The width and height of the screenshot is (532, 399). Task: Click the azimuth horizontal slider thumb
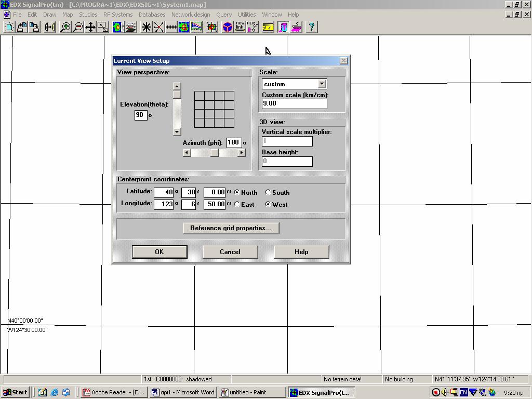pos(215,153)
